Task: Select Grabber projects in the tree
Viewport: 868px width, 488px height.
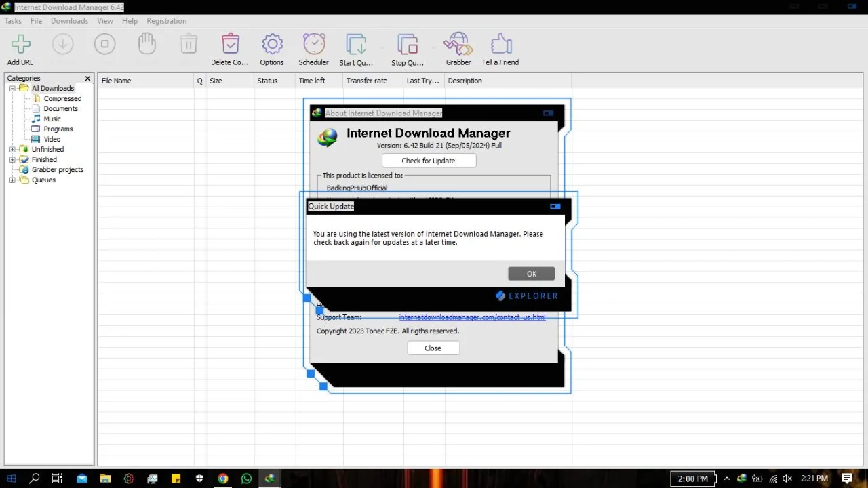Action: click(58, 170)
